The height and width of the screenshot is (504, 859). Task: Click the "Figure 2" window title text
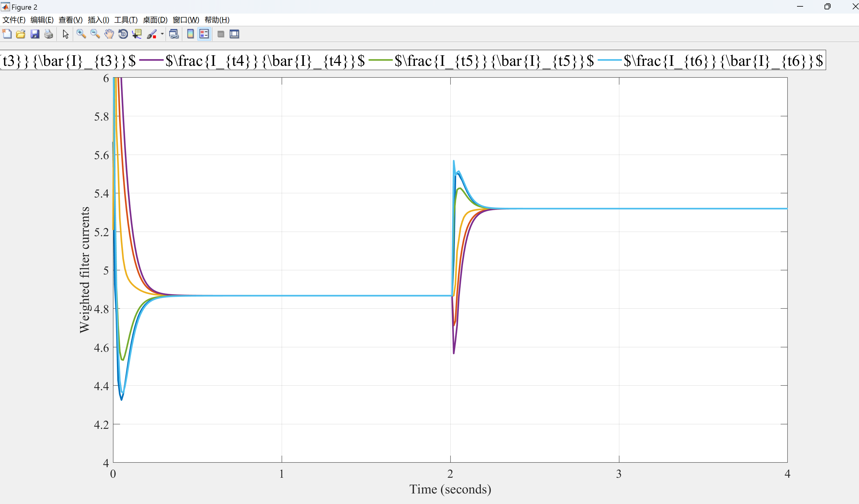24,7
